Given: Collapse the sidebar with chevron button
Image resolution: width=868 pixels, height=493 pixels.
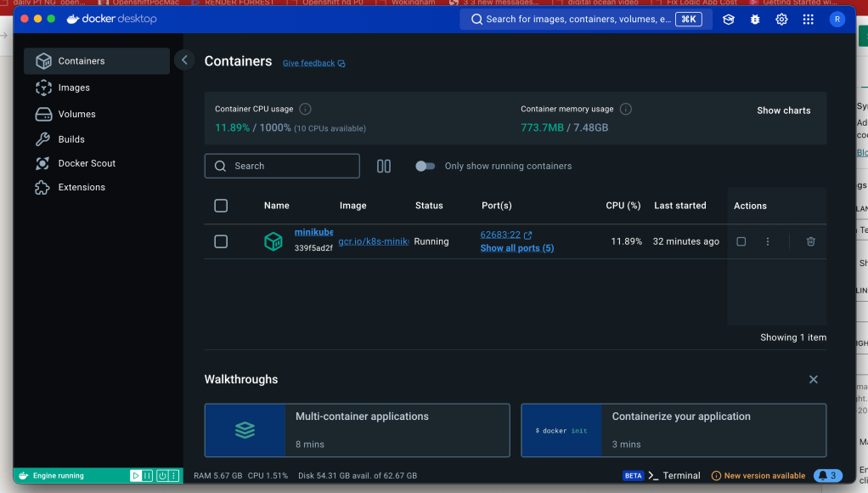Looking at the screenshot, I should [x=184, y=59].
